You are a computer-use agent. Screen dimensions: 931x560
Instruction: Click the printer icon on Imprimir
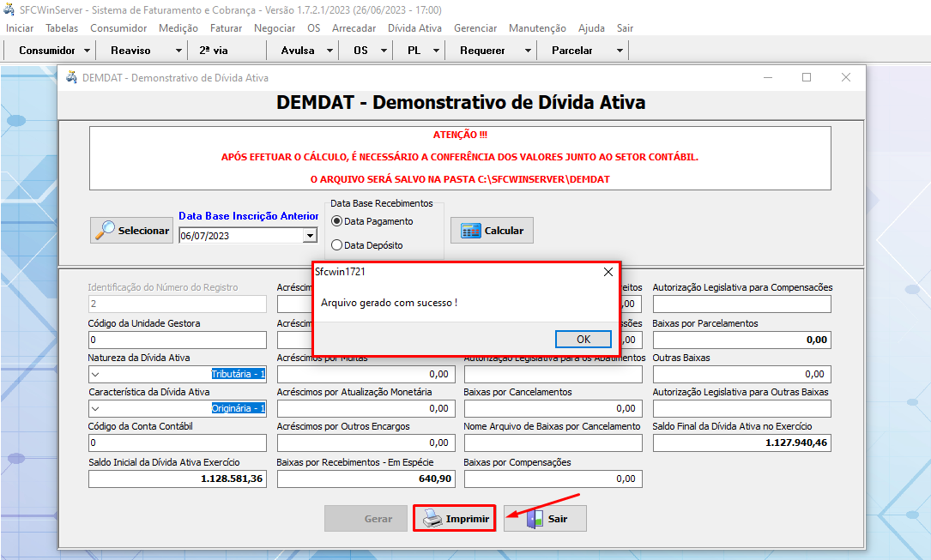coord(433,519)
